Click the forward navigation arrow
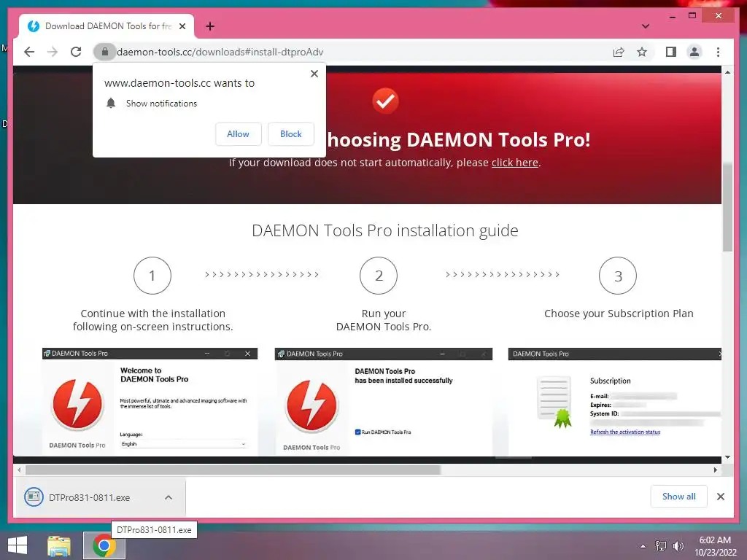Screen dimensions: 747x560 click(x=53, y=52)
